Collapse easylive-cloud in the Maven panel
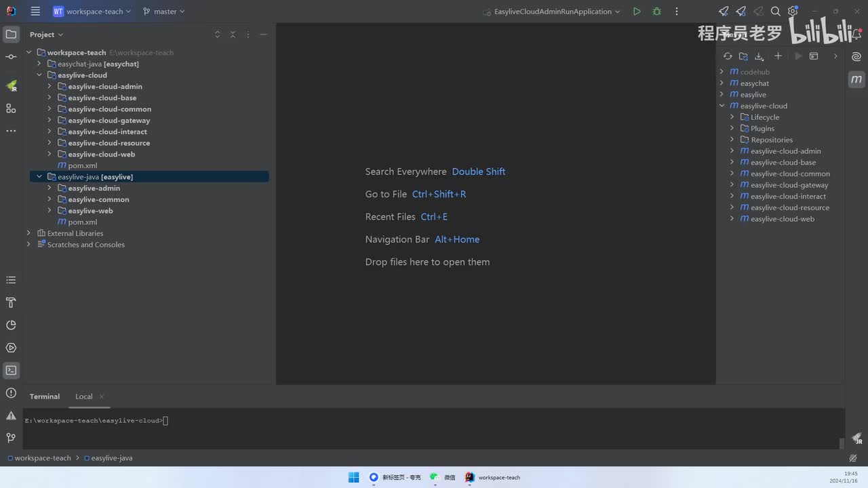 722,106
